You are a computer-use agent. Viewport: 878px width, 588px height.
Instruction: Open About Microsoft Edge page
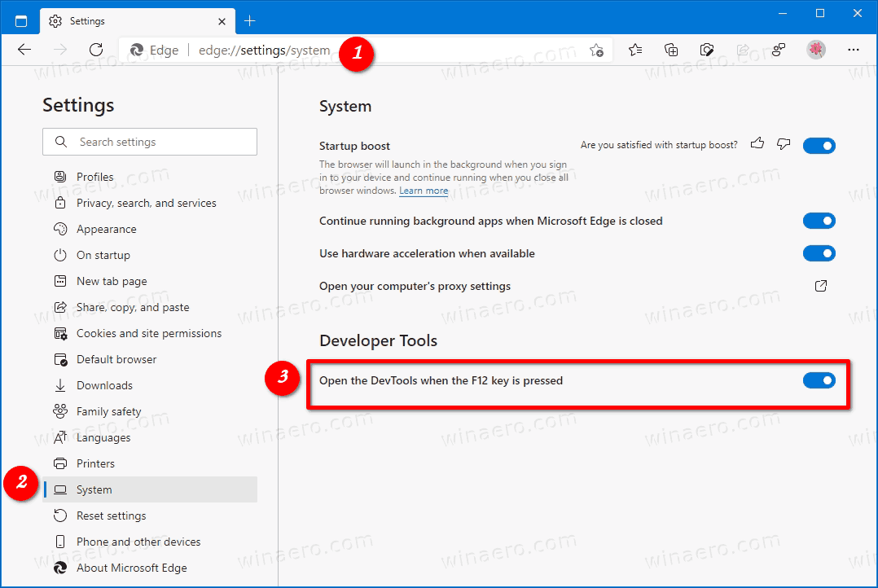pyautogui.click(x=150, y=568)
